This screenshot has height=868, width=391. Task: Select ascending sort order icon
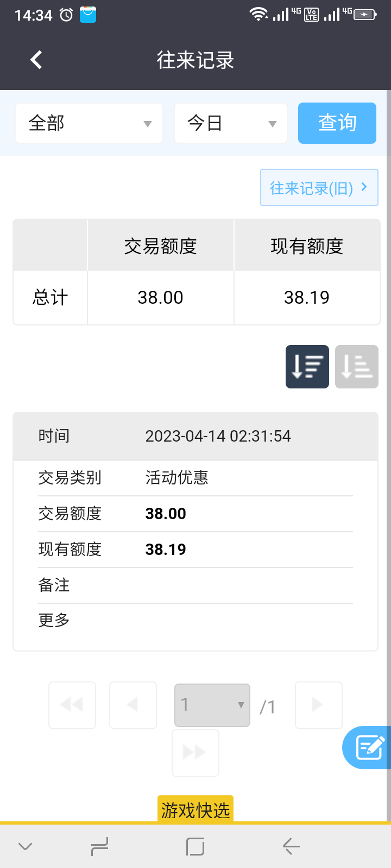tap(356, 367)
